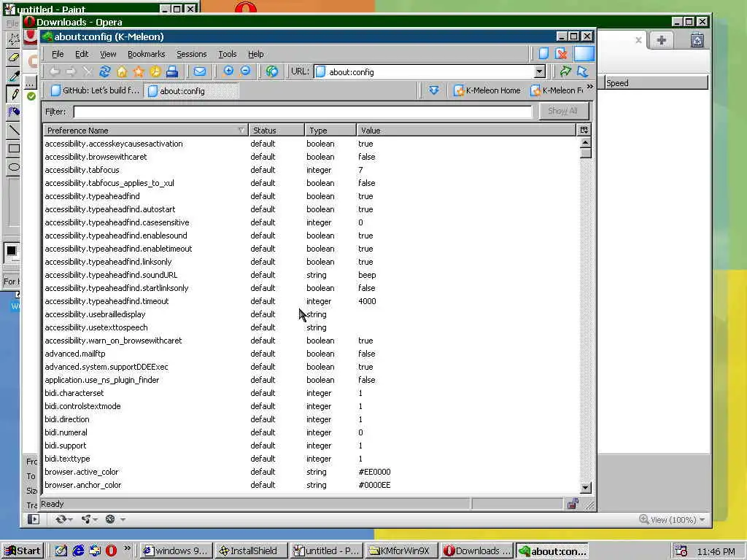The image size is (747, 560).
Task: Select the Pick Color eyedropper in Paint
Action: 14,75
